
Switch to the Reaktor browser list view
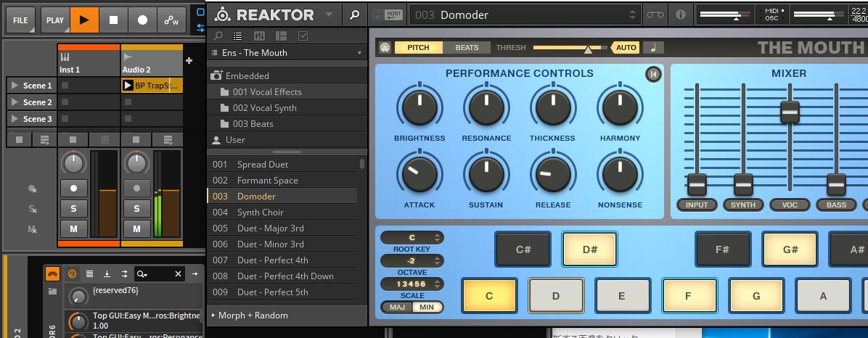(x=237, y=36)
